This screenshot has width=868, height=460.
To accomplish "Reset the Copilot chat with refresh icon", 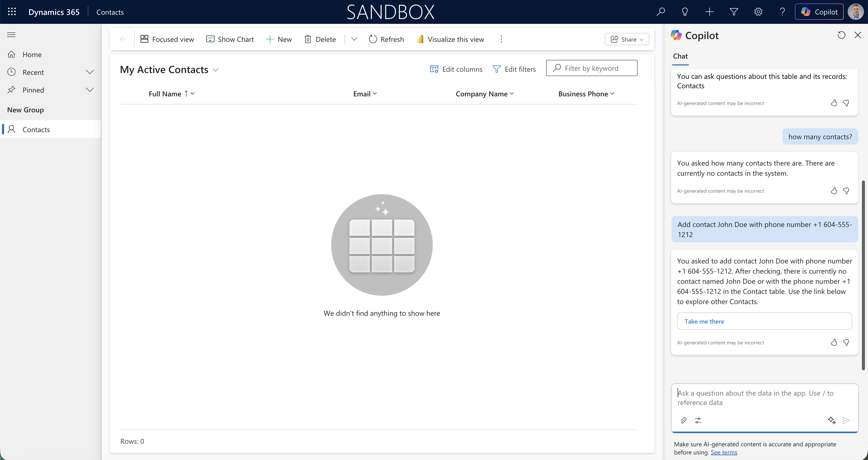I will tap(841, 35).
